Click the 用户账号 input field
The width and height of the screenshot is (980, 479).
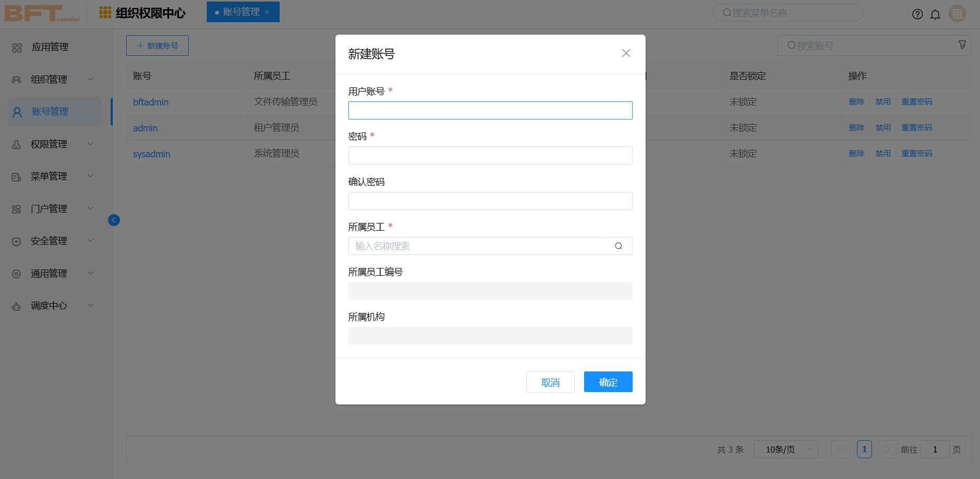click(490, 110)
